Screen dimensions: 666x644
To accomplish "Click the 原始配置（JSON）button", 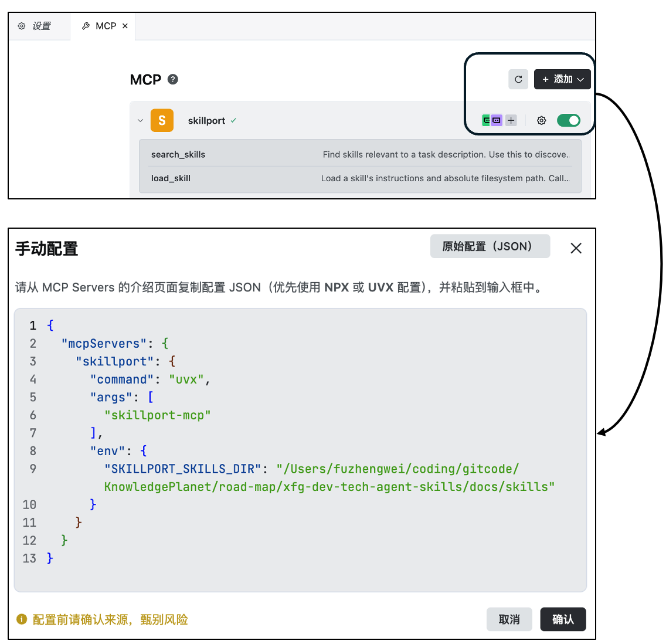I will [490, 246].
